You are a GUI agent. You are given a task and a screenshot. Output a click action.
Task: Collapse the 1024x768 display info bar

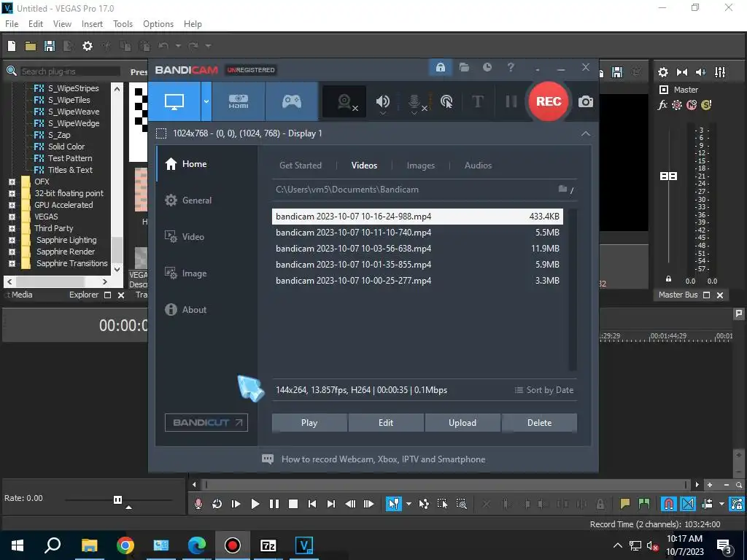(586, 134)
